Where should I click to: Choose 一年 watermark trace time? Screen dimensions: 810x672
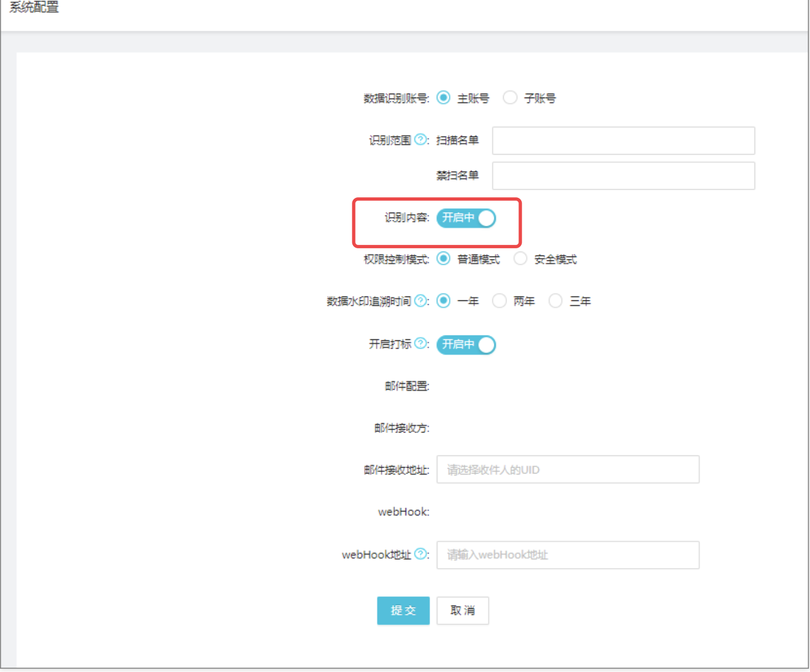tap(443, 300)
